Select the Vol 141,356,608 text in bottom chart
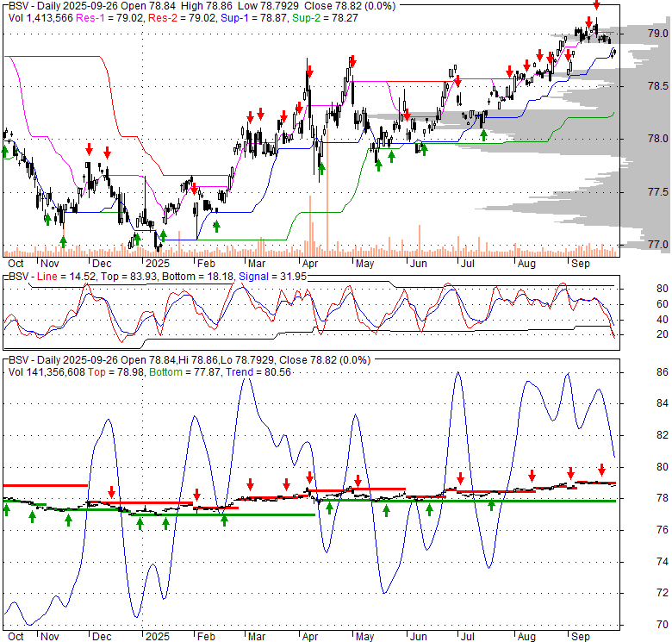672x642 pixels. coord(47,372)
